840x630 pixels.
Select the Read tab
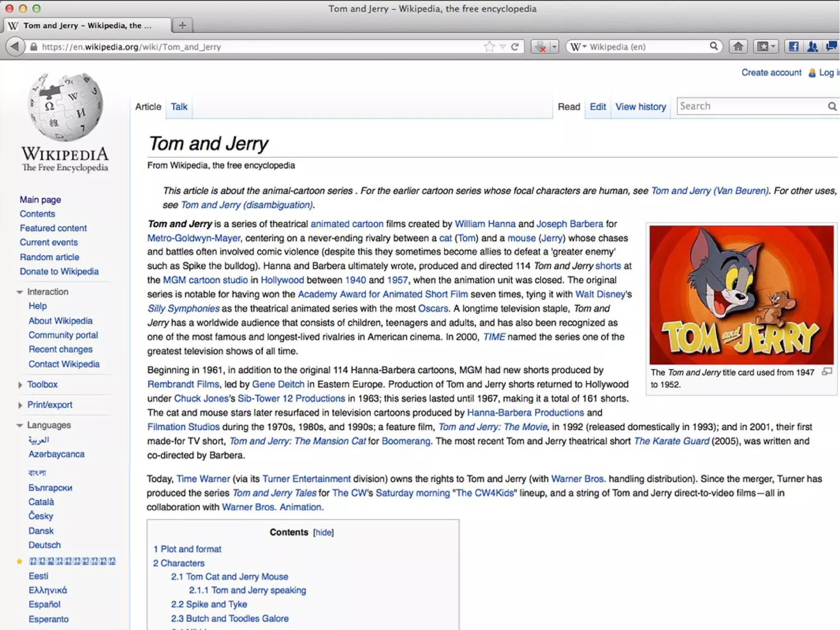tap(568, 107)
